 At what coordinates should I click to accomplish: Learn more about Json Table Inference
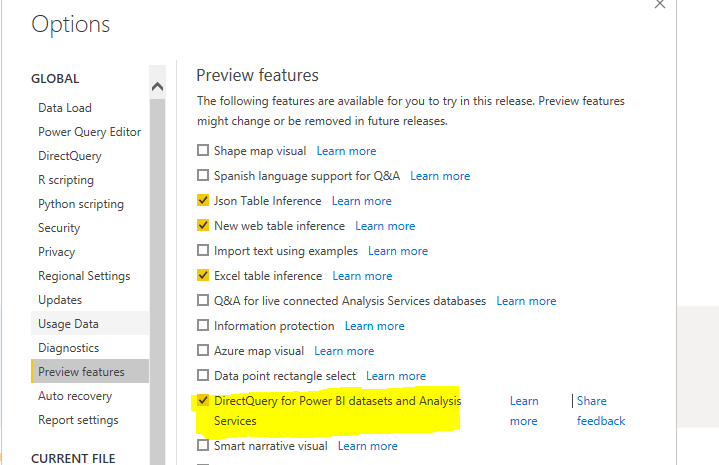pyautogui.click(x=361, y=201)
